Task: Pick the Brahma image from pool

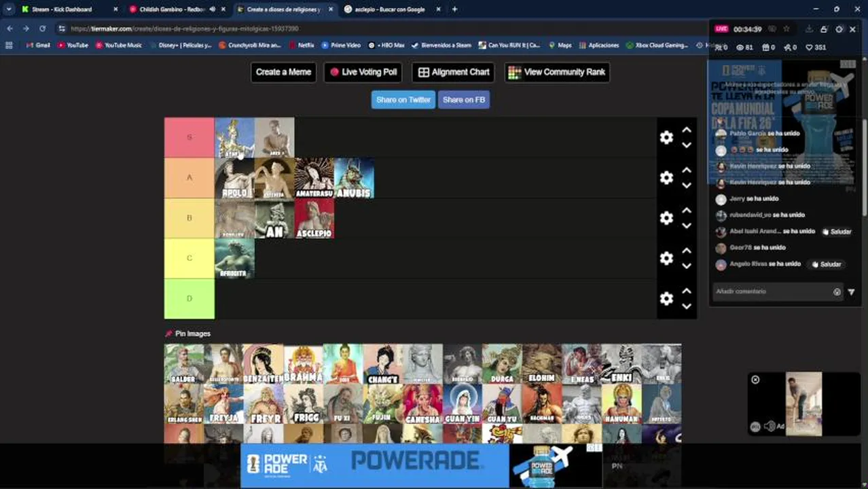Action: [x=303, y=364]
